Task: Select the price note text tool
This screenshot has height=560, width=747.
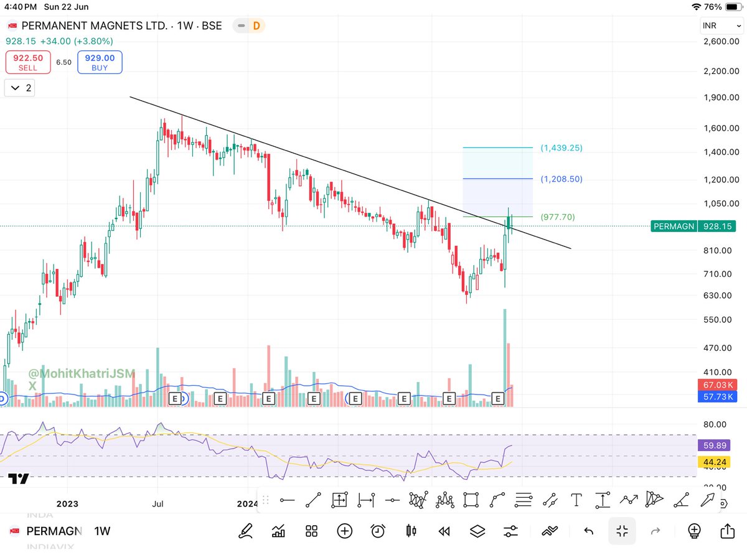Action: (x=603, y=500)
